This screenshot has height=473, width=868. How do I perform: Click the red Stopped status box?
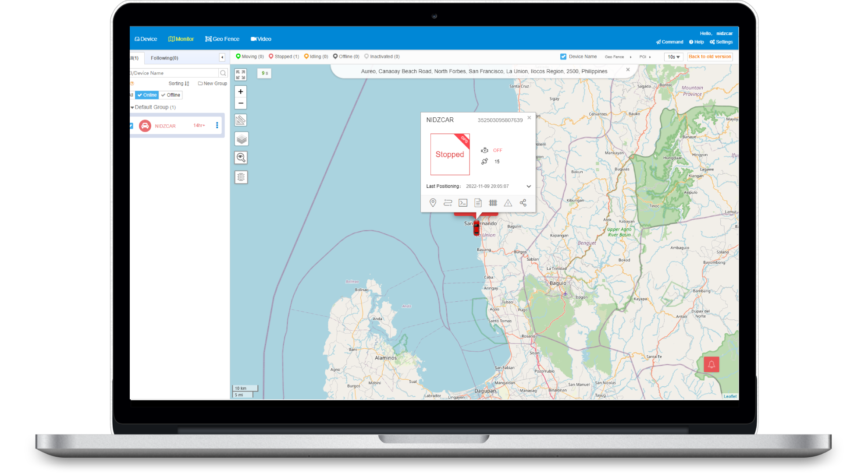tap(450, 154)
